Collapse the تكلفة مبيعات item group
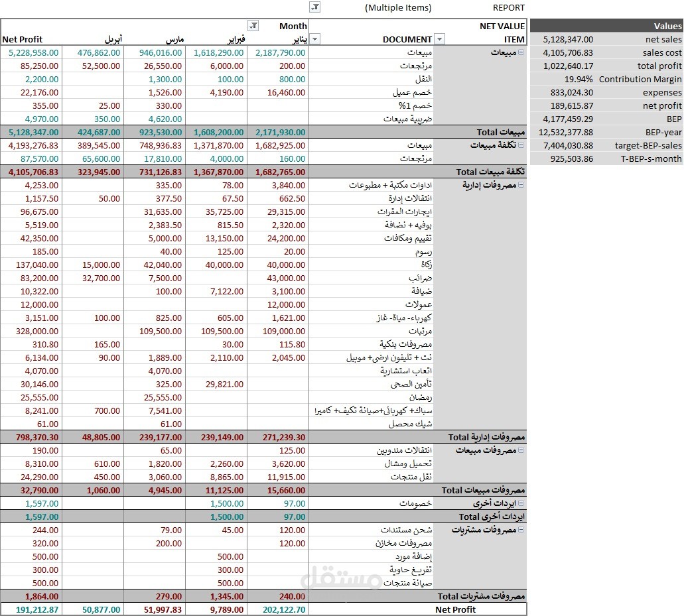Image resolution: width=684 pixels, height=616 pixels. click(521, 145)
